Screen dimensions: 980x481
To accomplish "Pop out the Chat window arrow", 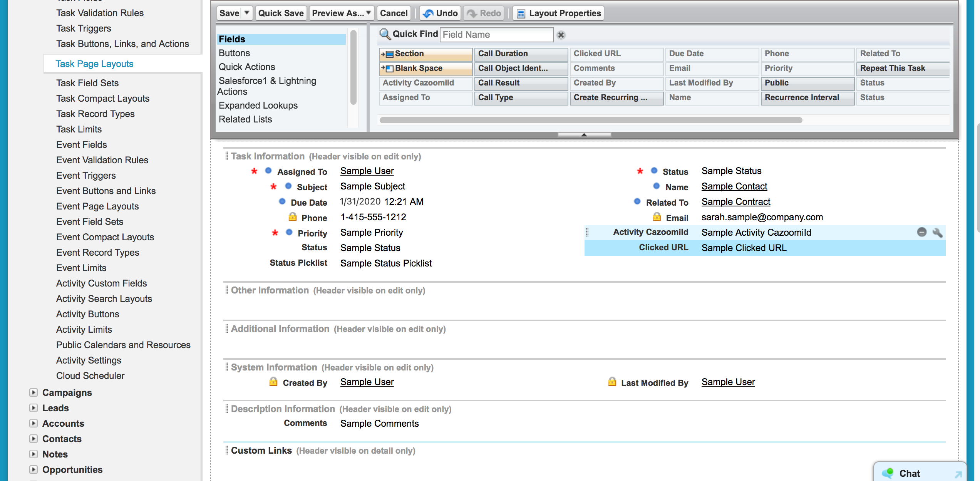I will click(x=958, y=474).
